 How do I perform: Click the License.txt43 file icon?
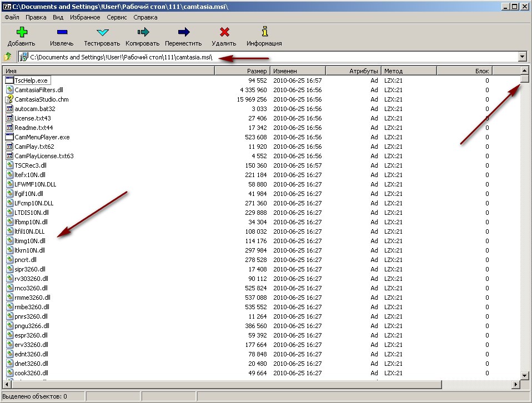pyautogui.click(x=9, y=118)
